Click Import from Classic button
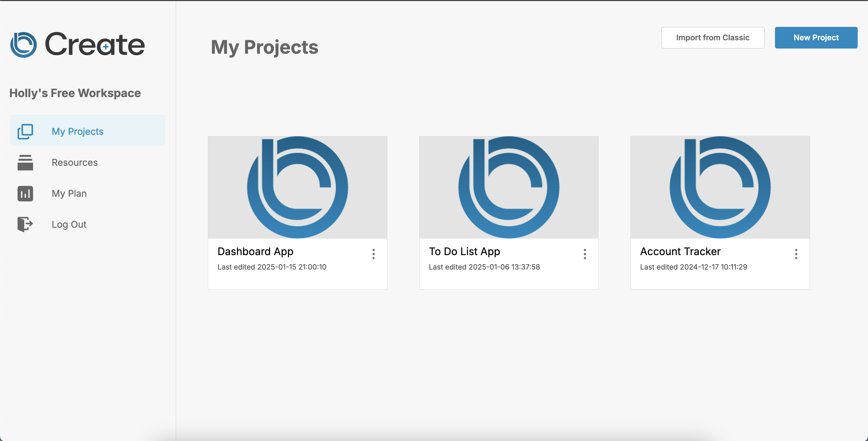This screenshot has width=868, height=441. click(713, 37)
